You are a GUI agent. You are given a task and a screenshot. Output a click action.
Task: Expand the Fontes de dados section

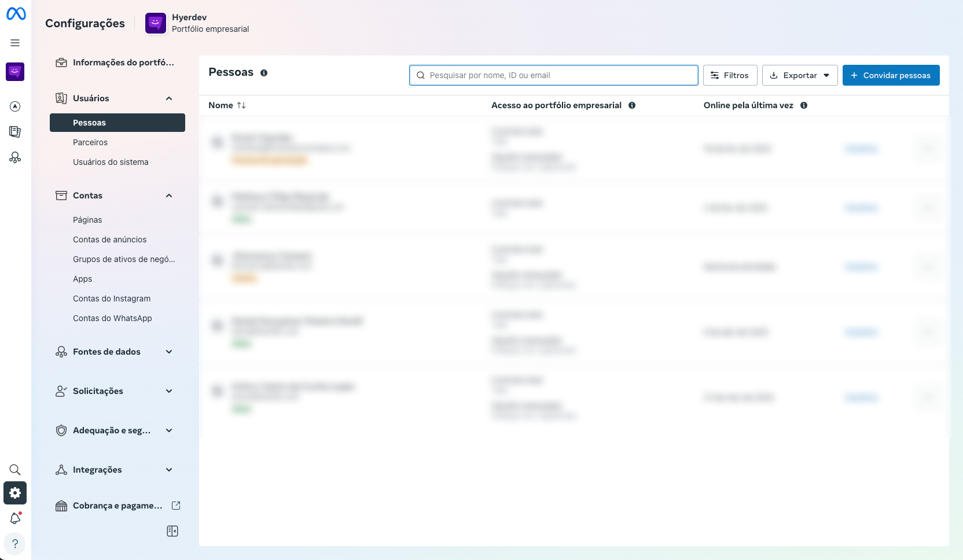[x=169, y=352]
